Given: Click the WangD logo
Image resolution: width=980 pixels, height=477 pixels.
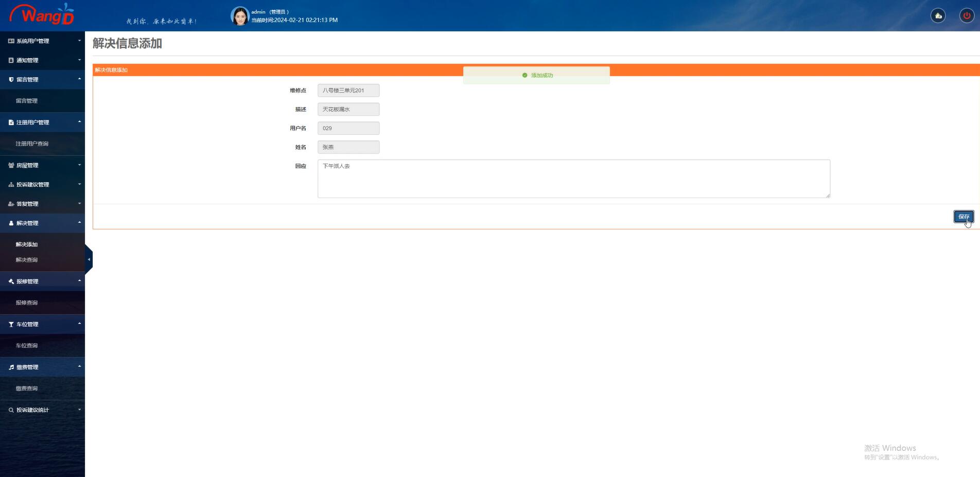Looking at the screenshot, I should point(42,15).
